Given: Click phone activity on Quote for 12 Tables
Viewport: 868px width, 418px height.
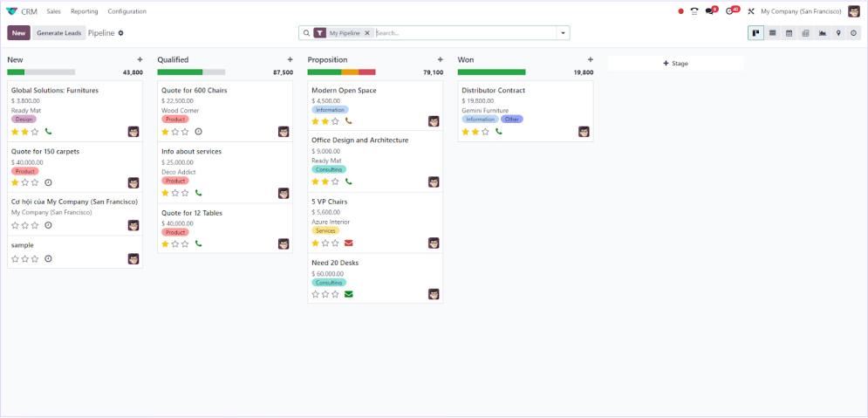Looking at the screenshot, I should [x=198, y=243].
